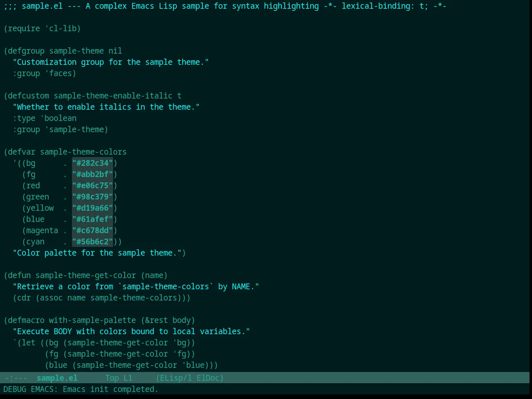Click sample-theme-colors in the defvar line
Viewport: 532px width, 399px height.
[83, 152]
